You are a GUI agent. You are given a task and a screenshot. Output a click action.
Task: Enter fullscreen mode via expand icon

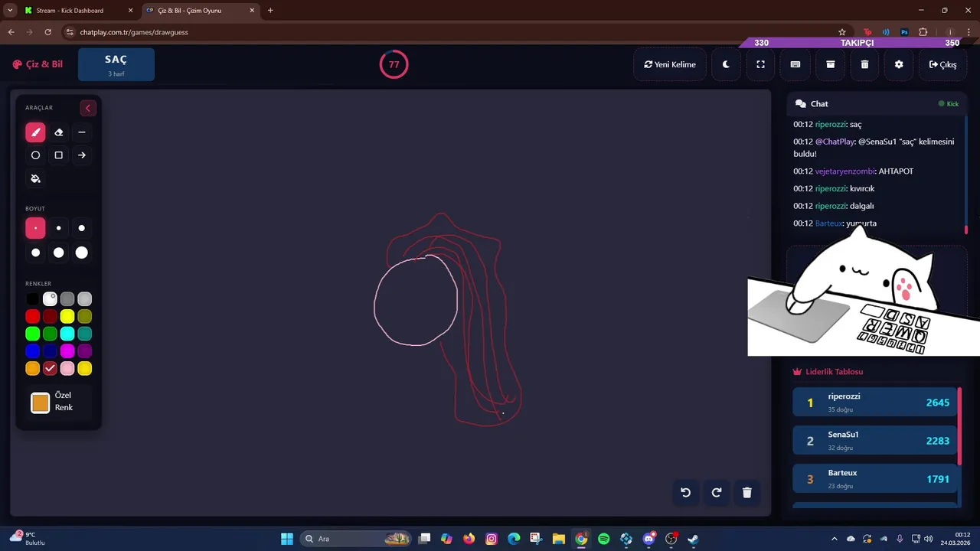pos(760,64)
